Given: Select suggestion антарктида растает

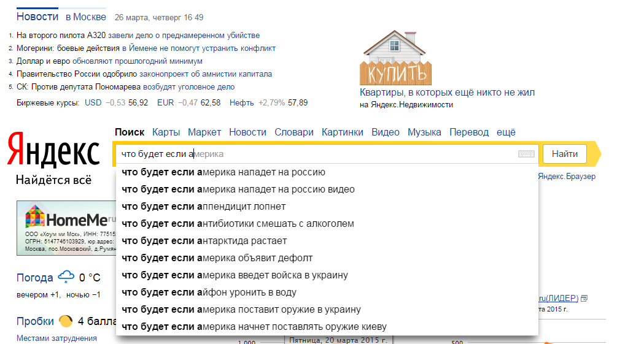Looking at the screenshot, I should click(x=327, y=241).
